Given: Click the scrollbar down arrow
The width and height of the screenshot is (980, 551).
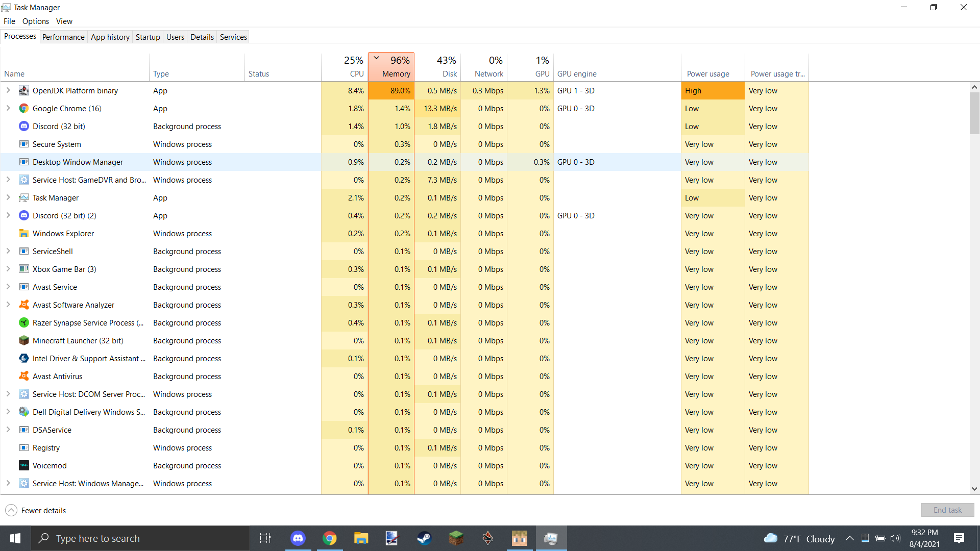Looking at the screenshot, I should point(974,489).
